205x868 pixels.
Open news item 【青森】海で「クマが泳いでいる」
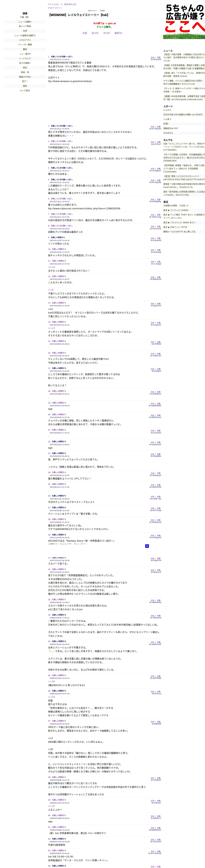coord(184,75)
